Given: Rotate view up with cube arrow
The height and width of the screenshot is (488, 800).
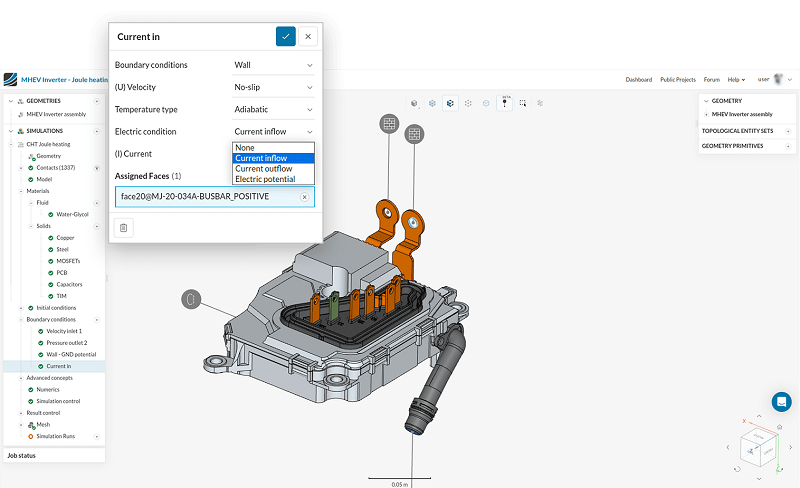Looking at the screenshot, I should point(759,417).
